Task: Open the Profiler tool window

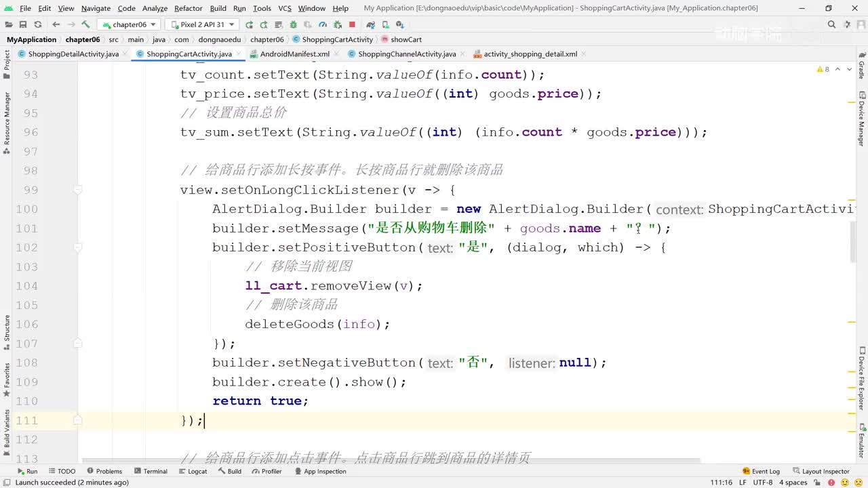Action: coord(267,471)
